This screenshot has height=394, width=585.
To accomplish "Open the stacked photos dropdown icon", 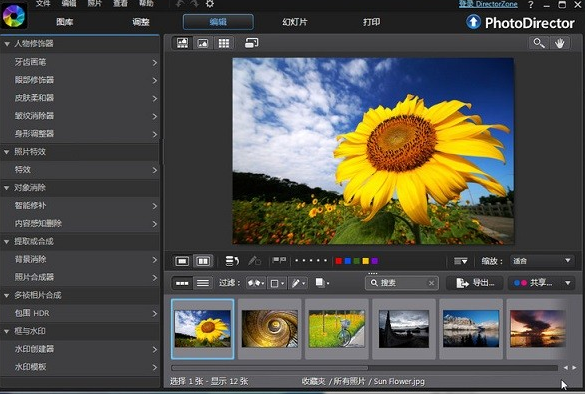I will coord(322,283).
